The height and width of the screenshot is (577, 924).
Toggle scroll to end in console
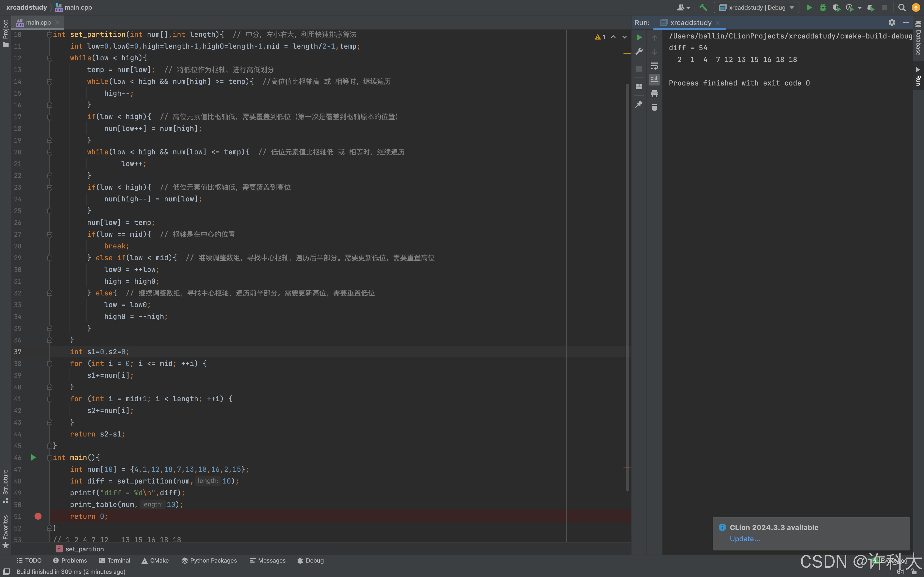[654, 79]
